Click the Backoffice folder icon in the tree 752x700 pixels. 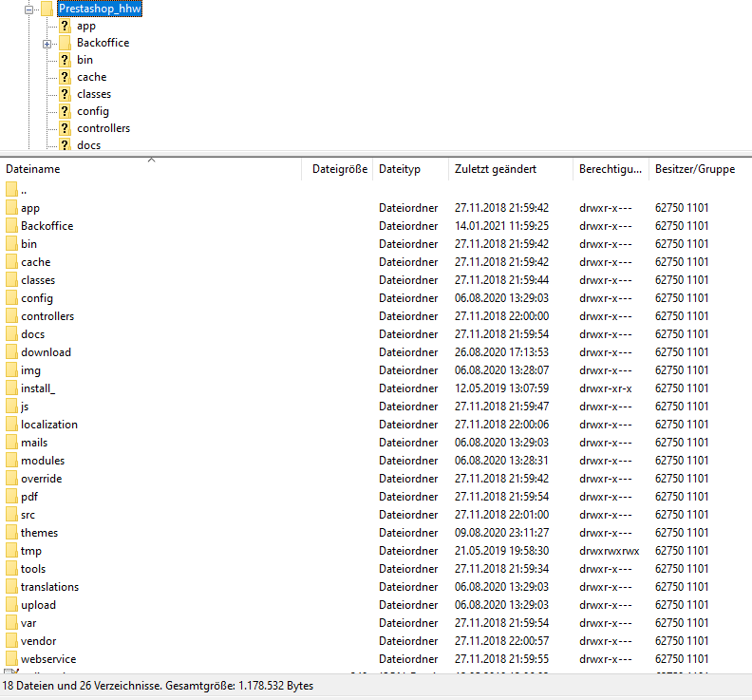point(65,43)
